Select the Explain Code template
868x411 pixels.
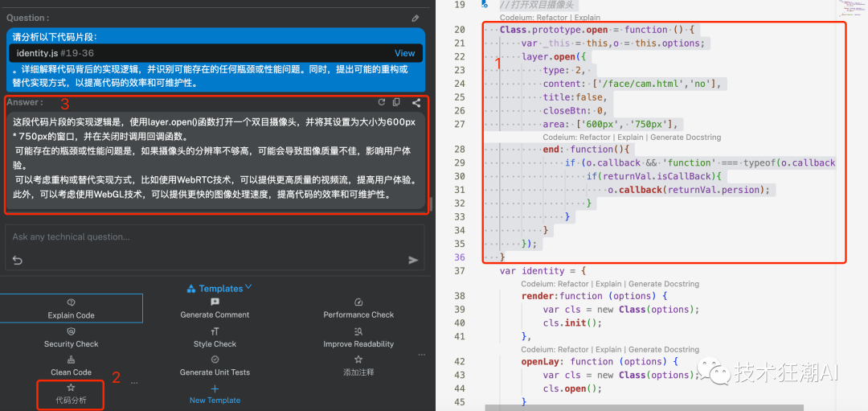(x=72, y=308)
